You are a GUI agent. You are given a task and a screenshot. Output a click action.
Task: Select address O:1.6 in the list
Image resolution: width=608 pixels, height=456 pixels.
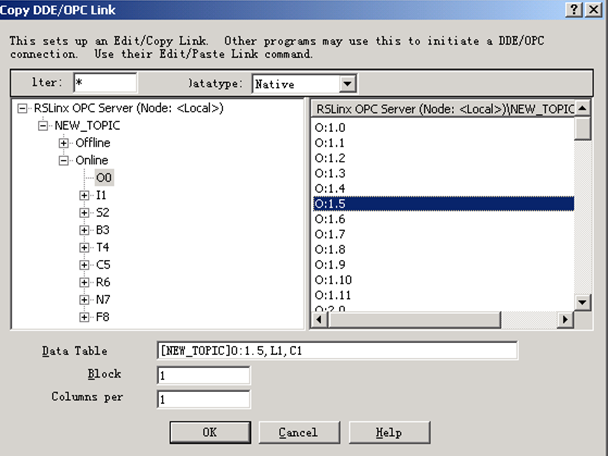tap(330, 219)
